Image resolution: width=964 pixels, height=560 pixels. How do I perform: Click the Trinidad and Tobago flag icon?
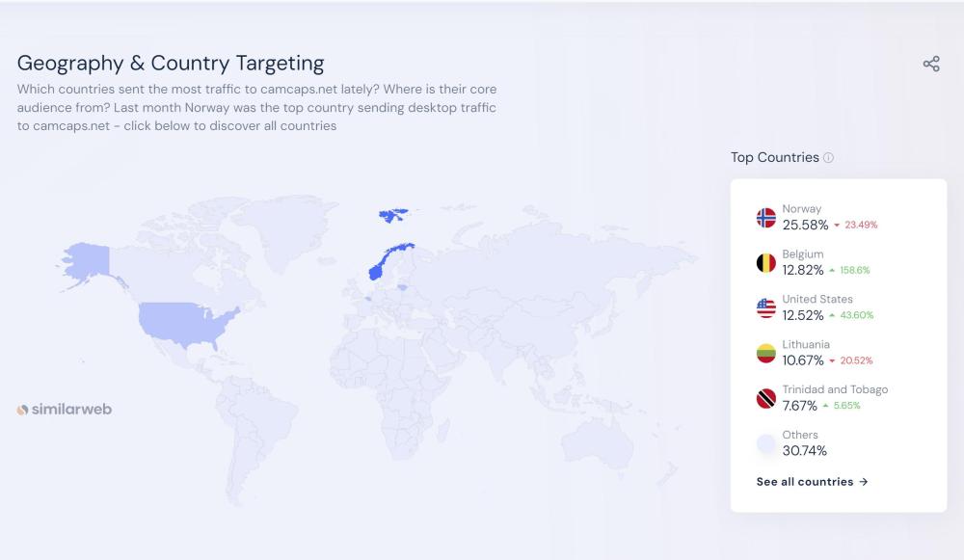[x=766, y=398]
